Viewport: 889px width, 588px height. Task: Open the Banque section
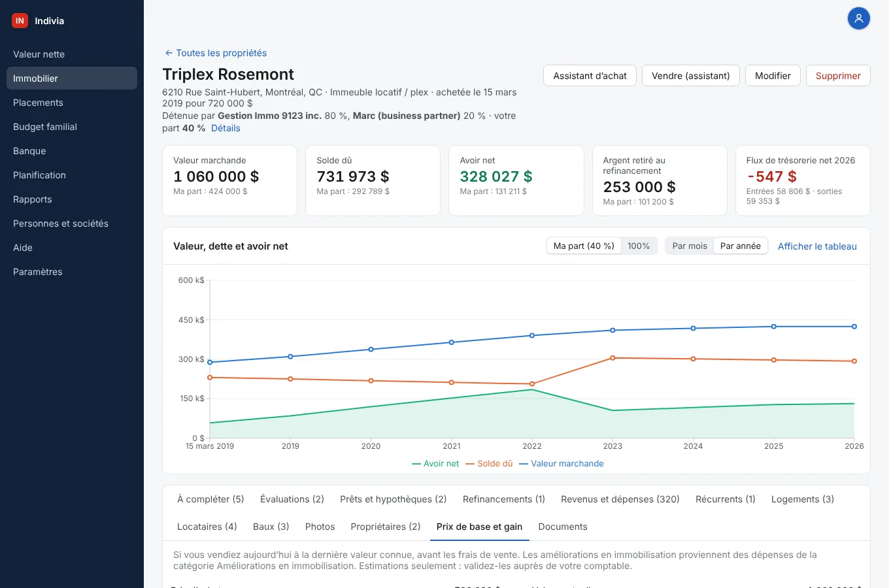(x=72, y=151)
